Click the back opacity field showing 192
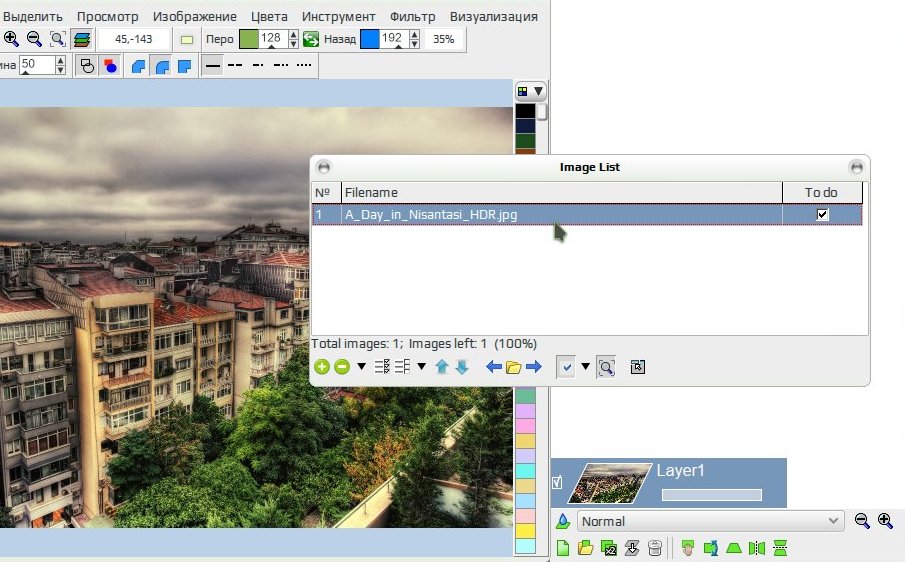 click(x=394, y=39)
